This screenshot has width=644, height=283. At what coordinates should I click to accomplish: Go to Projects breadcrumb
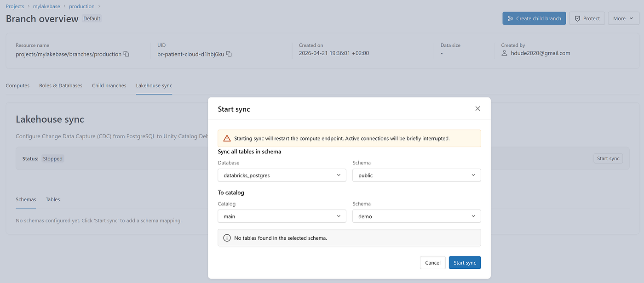(15, 6)
